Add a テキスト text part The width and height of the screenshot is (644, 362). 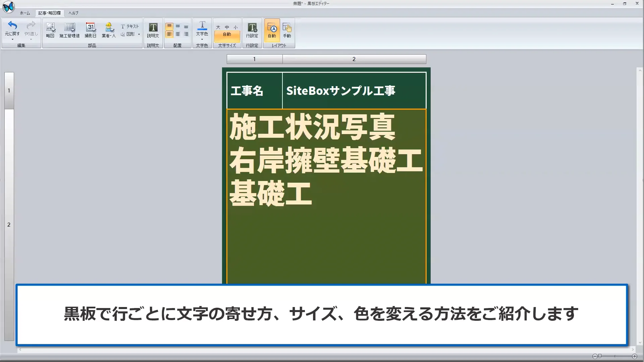[130, 26]
